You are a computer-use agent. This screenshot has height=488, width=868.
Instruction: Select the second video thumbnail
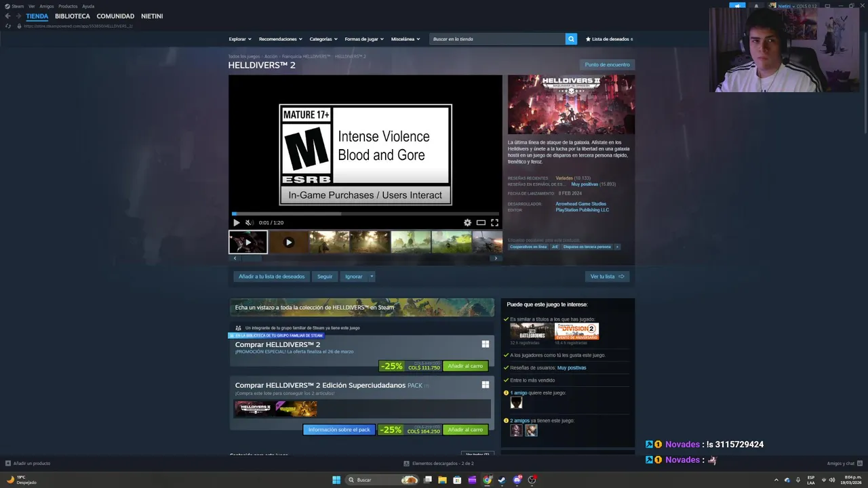click(x=288, y=242)
